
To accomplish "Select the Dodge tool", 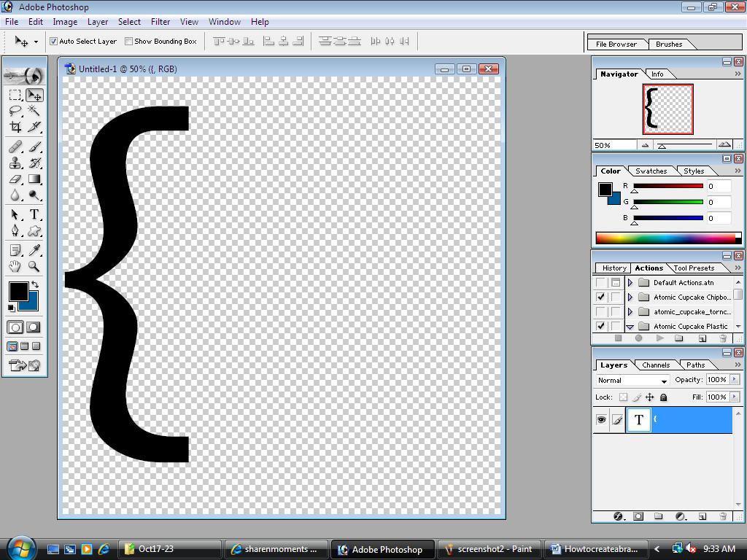I will [x=34, y=195].
